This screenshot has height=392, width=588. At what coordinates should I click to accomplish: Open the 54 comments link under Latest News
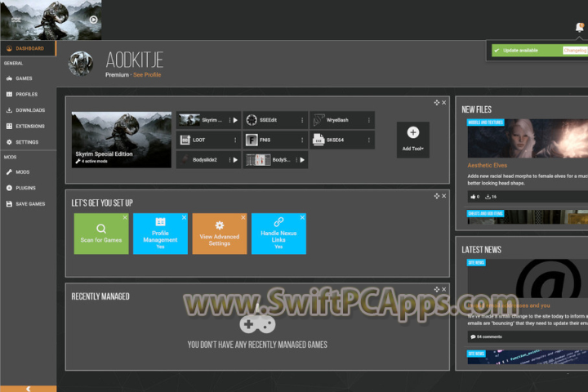487,336
